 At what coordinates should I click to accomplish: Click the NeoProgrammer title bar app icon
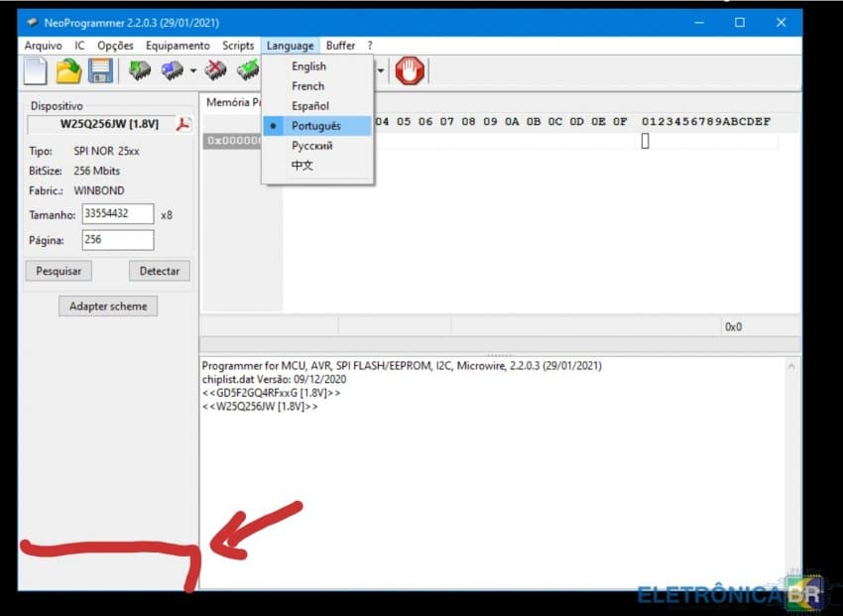pyautogui.click(x=33, y=23)
